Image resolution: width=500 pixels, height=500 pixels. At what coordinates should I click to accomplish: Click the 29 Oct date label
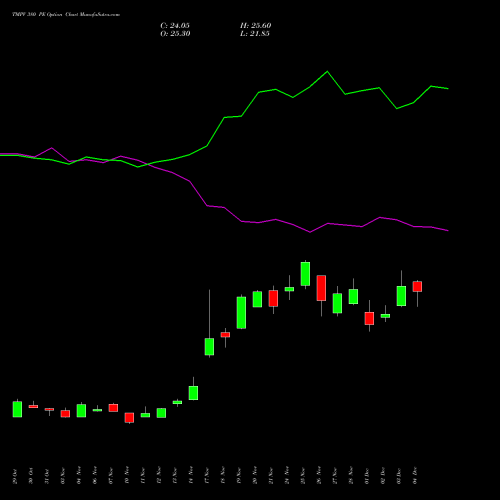[15, 476]
